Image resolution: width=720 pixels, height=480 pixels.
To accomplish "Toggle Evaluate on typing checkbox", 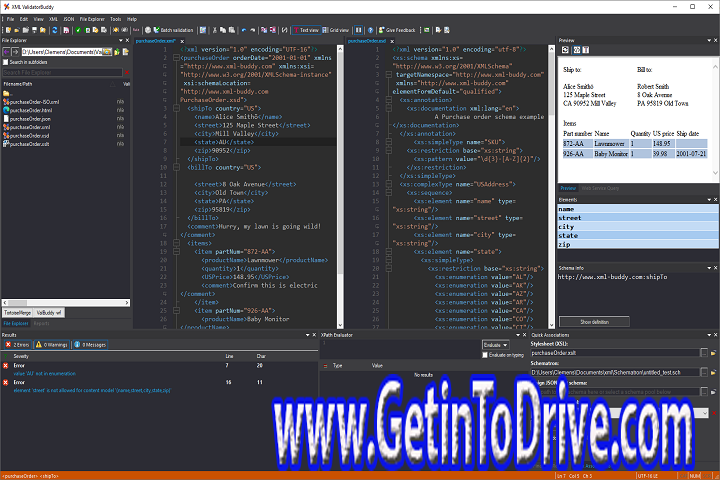I will [485, 355].
